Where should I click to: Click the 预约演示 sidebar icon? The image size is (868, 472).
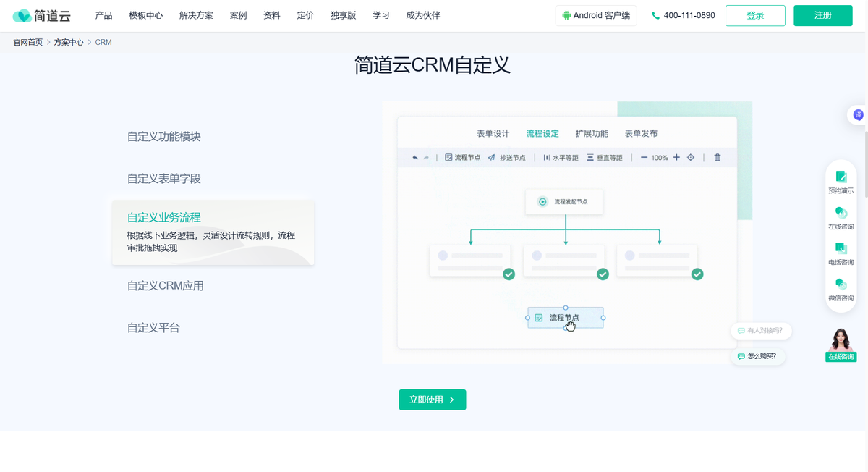841,182
